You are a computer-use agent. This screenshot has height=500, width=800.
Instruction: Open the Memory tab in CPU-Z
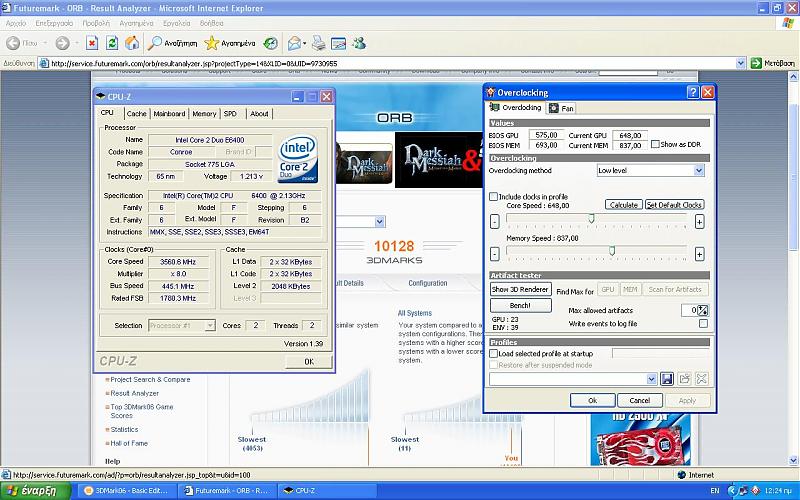click(x=204, y=114)
